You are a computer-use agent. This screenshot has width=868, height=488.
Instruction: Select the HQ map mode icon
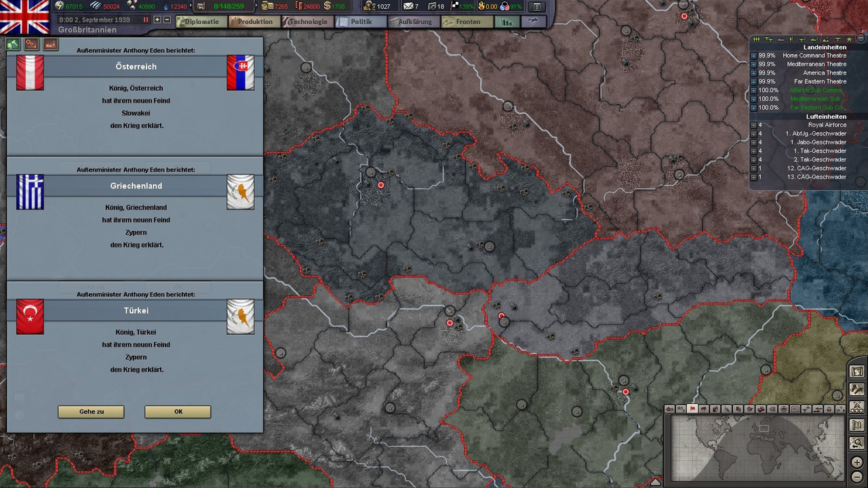(x=795, y=409)
